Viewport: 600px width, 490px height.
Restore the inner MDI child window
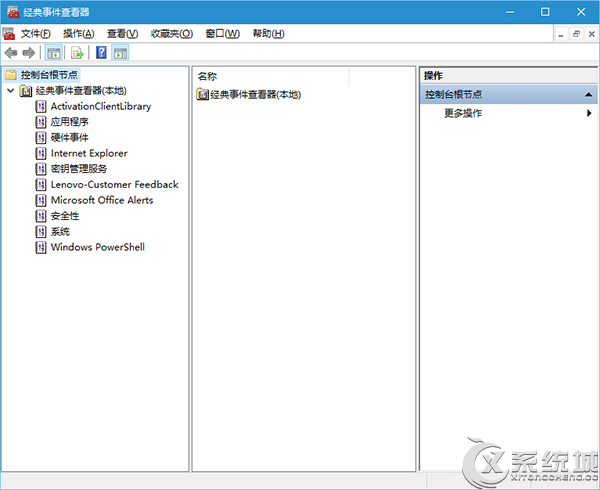[576, 34]
